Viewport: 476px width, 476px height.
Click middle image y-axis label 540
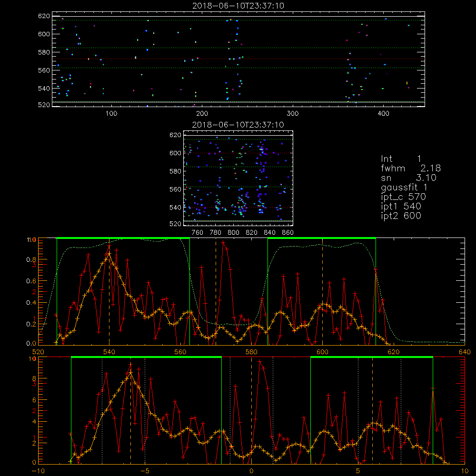tap(175, 208)
